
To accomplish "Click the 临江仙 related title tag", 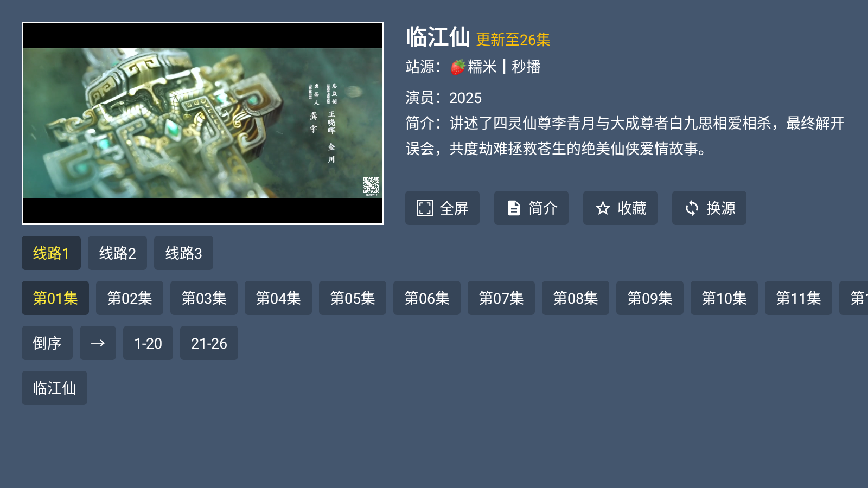I will (x=54, y=388).
